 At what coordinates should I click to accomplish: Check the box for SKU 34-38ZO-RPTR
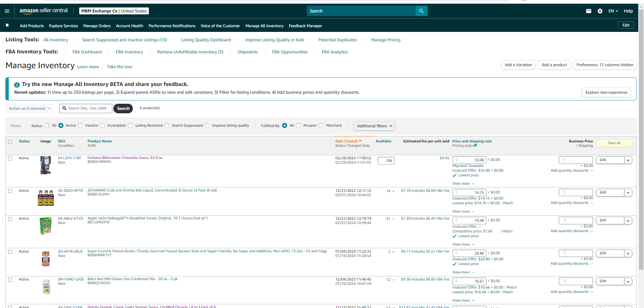(x=10, y=191)
